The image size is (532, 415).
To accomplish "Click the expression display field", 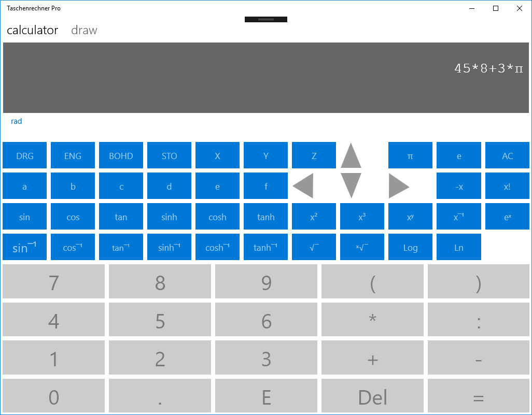I will click(266, 78).
